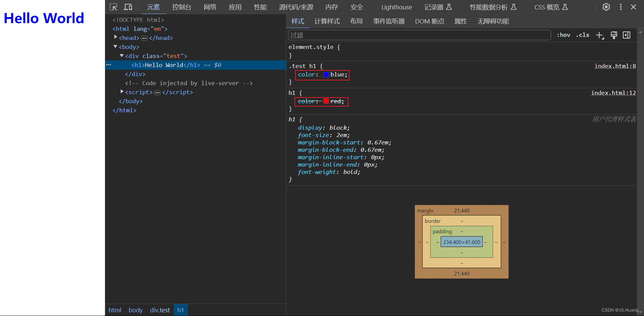Click the margin-block-start: 0.67em declaration
Image resolution: width=644 pixels, height=316 pixels.
(344, 142)
